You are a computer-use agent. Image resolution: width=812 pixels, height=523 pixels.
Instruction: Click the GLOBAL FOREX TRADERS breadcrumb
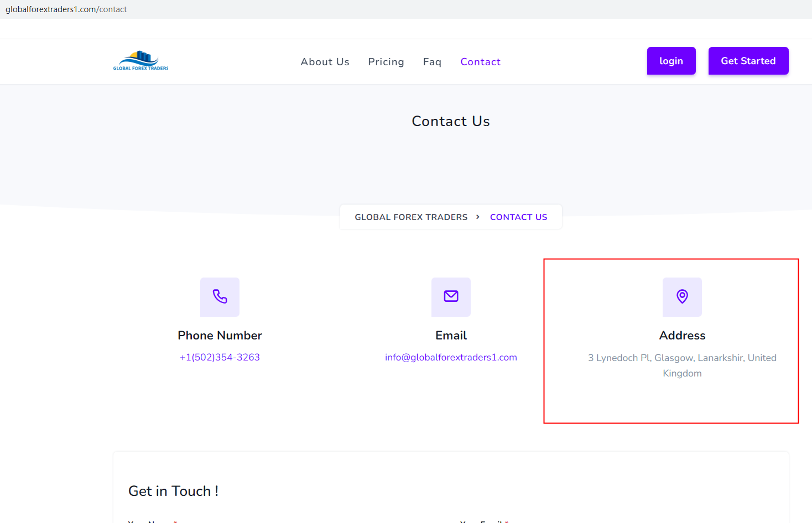click(x=411, y=217)
